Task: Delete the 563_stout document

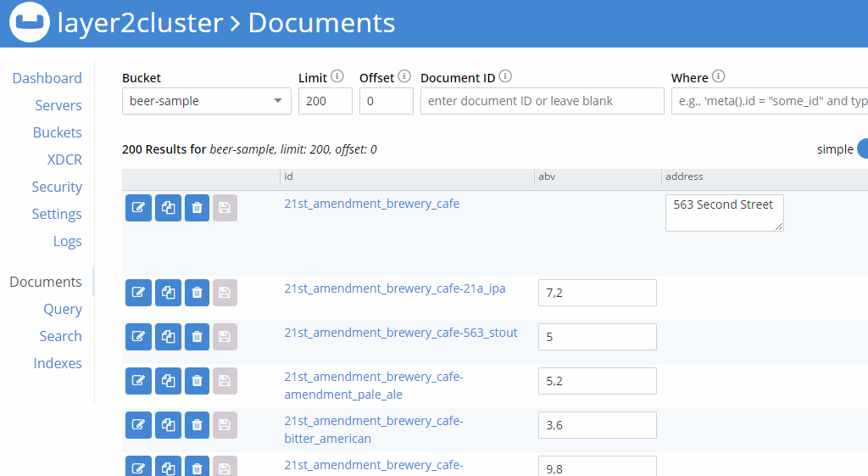Action: (197, 337)
